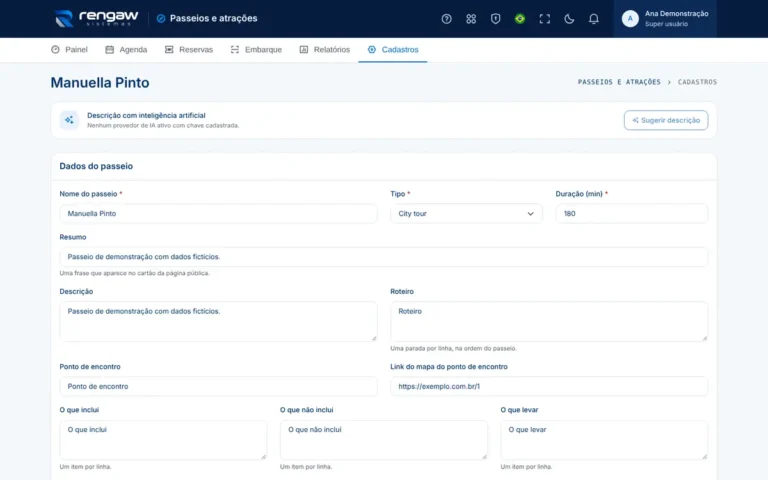Click the AI sparkle icon in description card
The width and height of the screenshot is (768, 480).
69,120
